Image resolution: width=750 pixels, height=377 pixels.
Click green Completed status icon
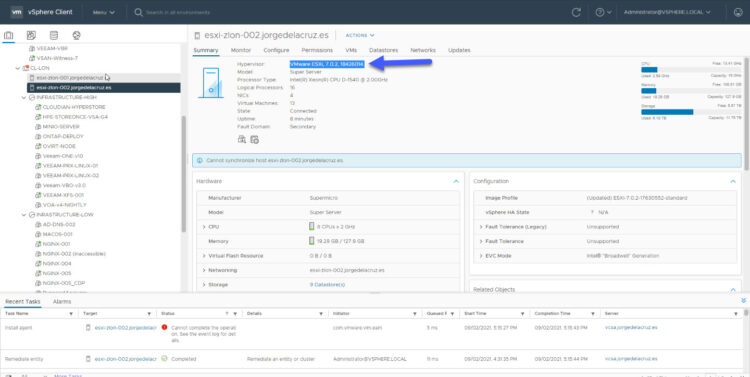point(165,358)
